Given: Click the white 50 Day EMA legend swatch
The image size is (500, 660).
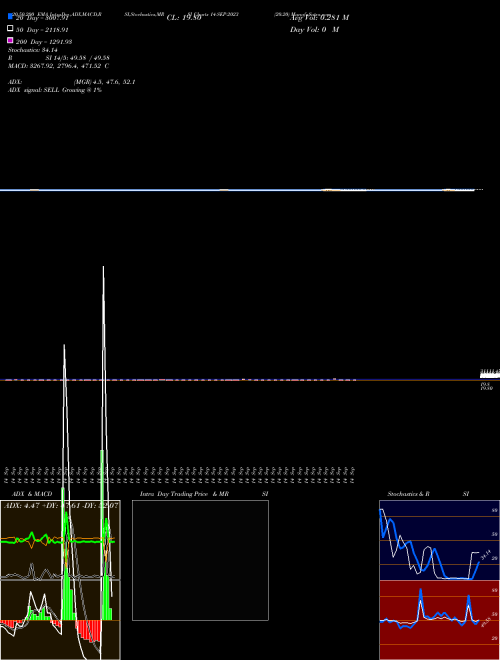Looking at the screenshot, I should [x=10, y=29].
